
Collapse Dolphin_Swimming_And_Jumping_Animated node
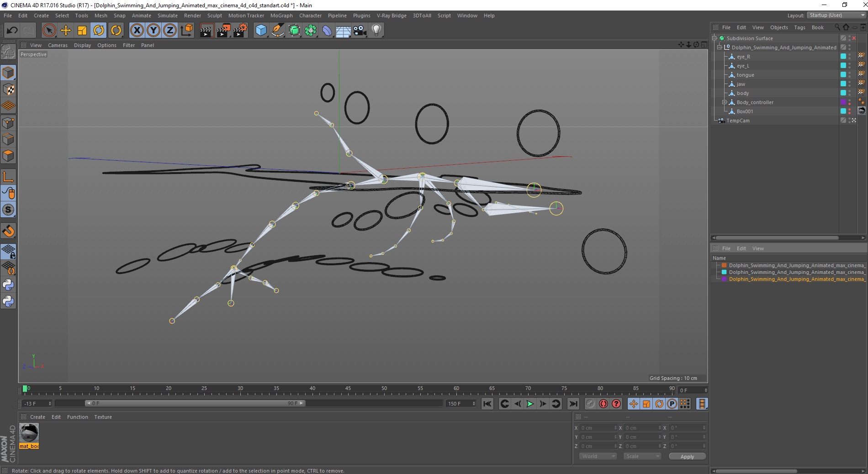point(720,47)
